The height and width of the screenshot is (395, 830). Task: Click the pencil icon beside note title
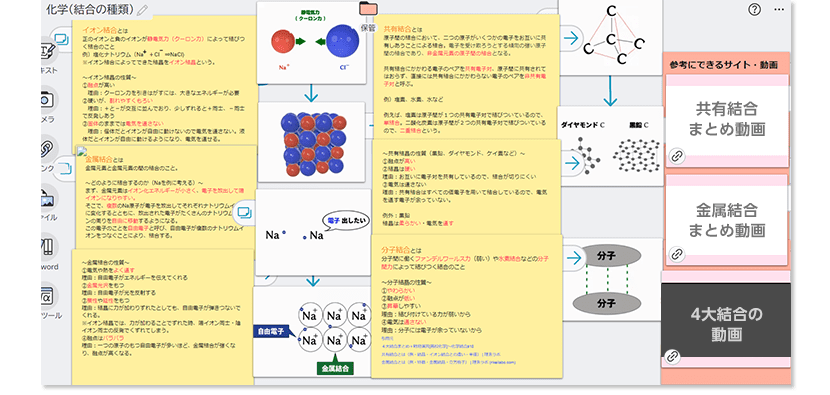[x=142, y=10]
